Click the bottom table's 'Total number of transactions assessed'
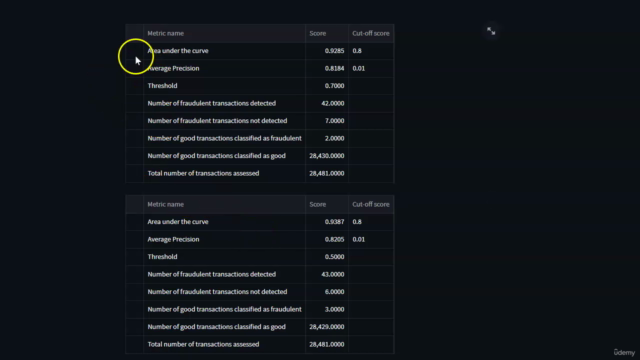 [203, 344]
